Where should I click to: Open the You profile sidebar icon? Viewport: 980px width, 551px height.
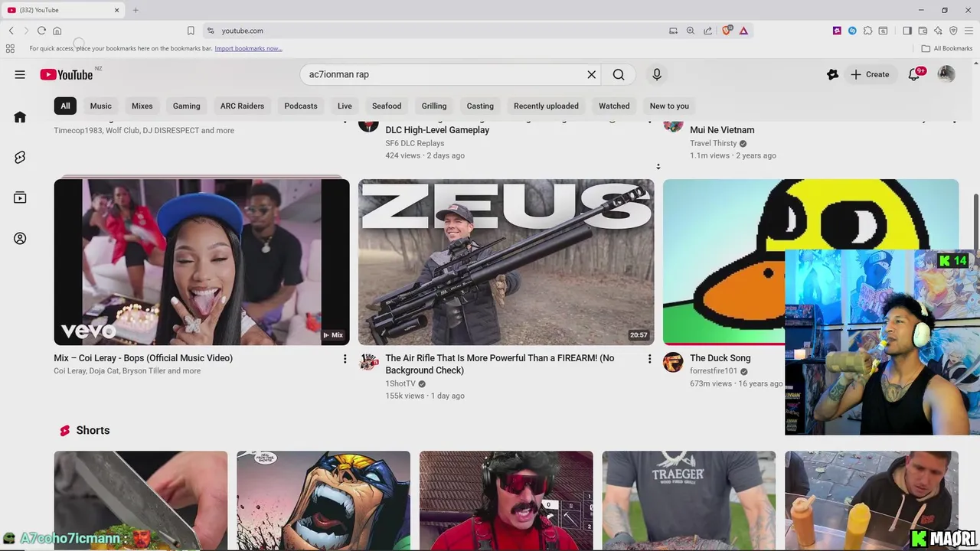click(20, 238)
